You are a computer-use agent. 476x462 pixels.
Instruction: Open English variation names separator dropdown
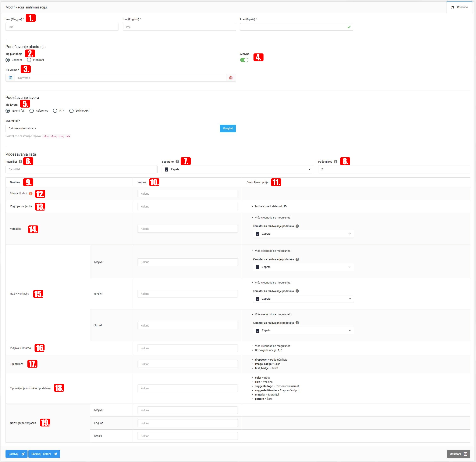point(303,299)
